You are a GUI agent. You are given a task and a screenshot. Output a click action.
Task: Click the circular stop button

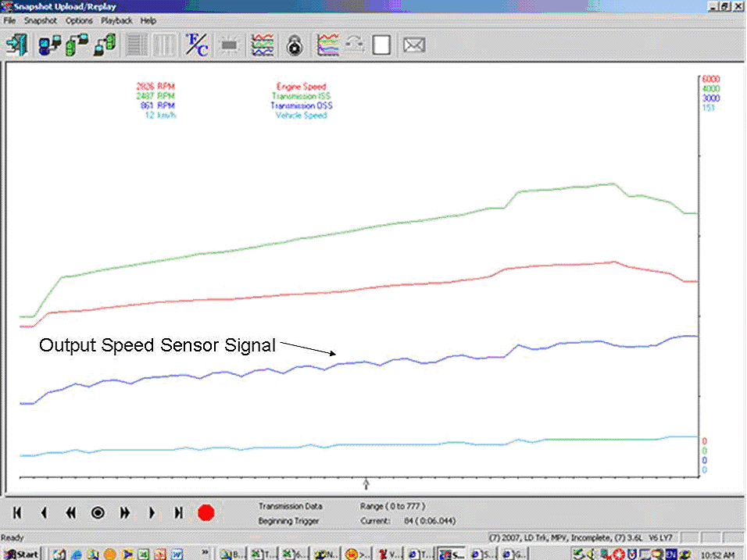tap(98, 513)
